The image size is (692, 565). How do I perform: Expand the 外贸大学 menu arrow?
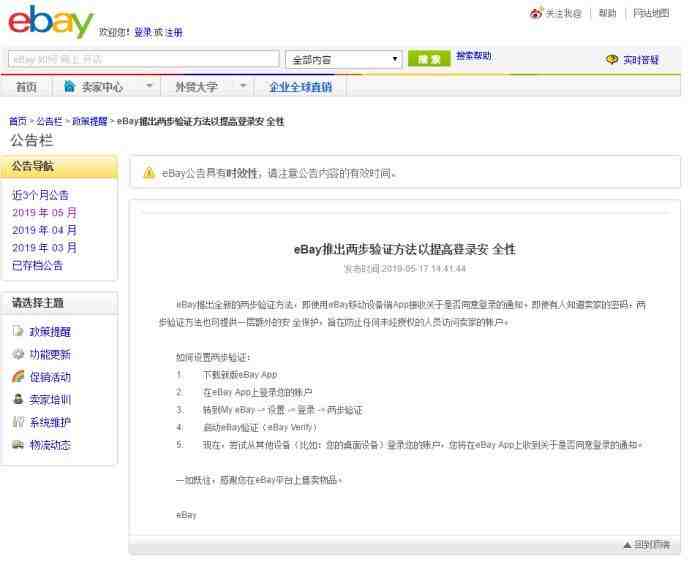[243, 86]
